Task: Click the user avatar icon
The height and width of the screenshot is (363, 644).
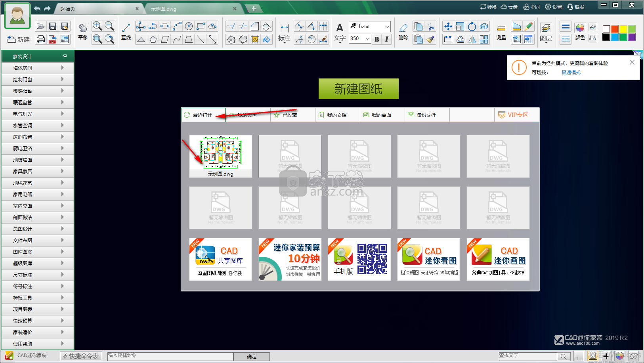Action: coord(17,16)
